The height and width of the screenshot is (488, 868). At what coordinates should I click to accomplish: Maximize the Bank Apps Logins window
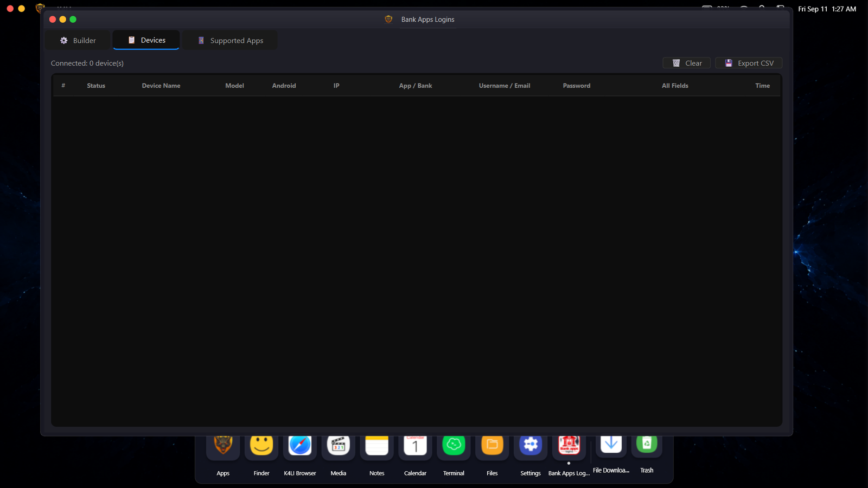(x=73, y=20)
